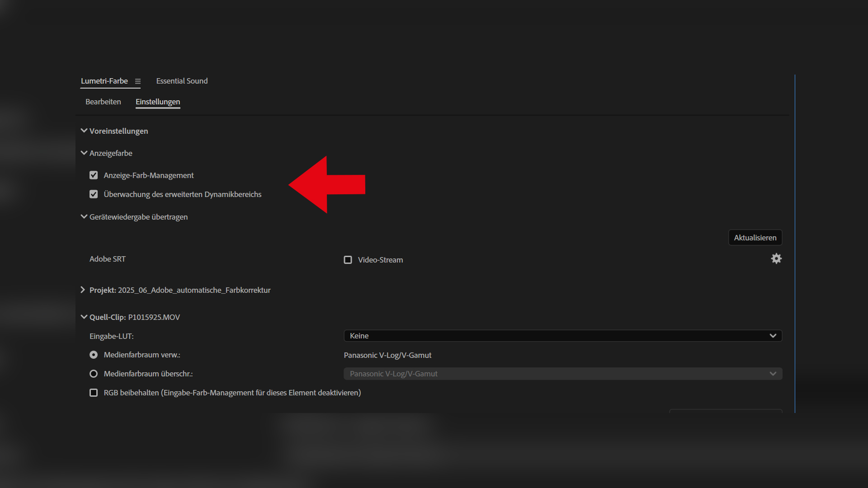
Task: Collapse the Quell-Clip P1015925.MOV section
Action: [84, 317]
